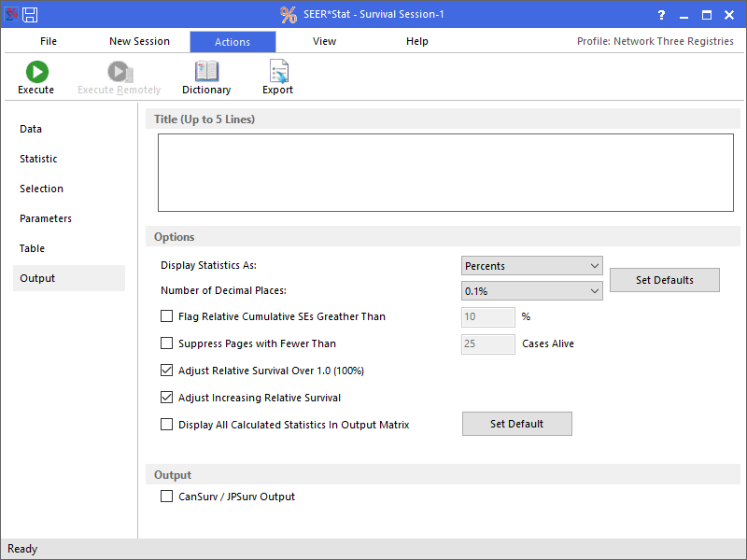747x560 pixels.
Task: Open the Dictionary book icon
Action: coord(206,72)
